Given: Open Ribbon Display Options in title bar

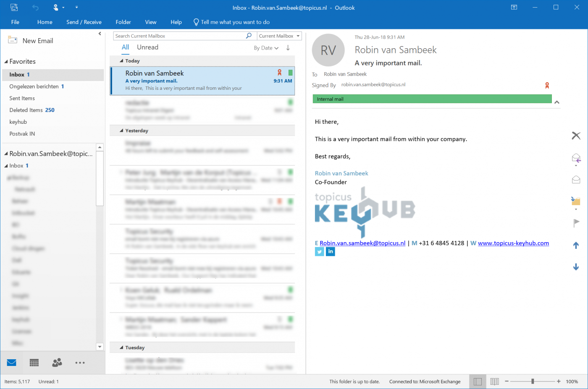Looking at the screenshot, I should tap(514, 7).
